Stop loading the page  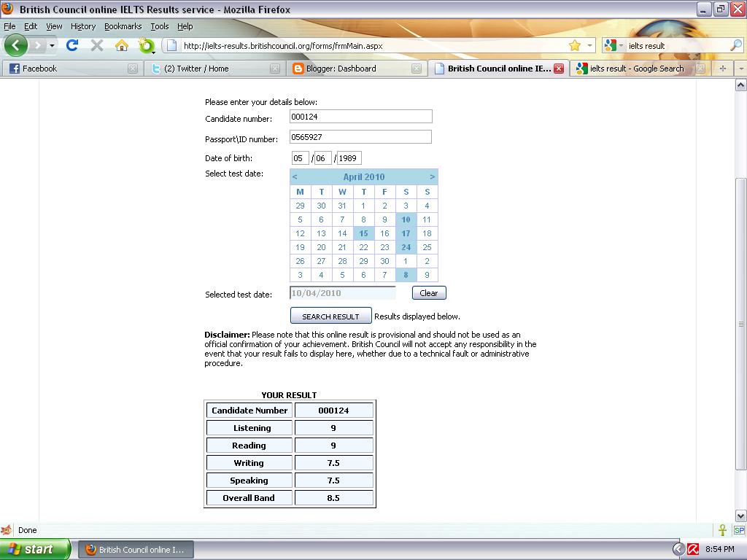point(96,45)
